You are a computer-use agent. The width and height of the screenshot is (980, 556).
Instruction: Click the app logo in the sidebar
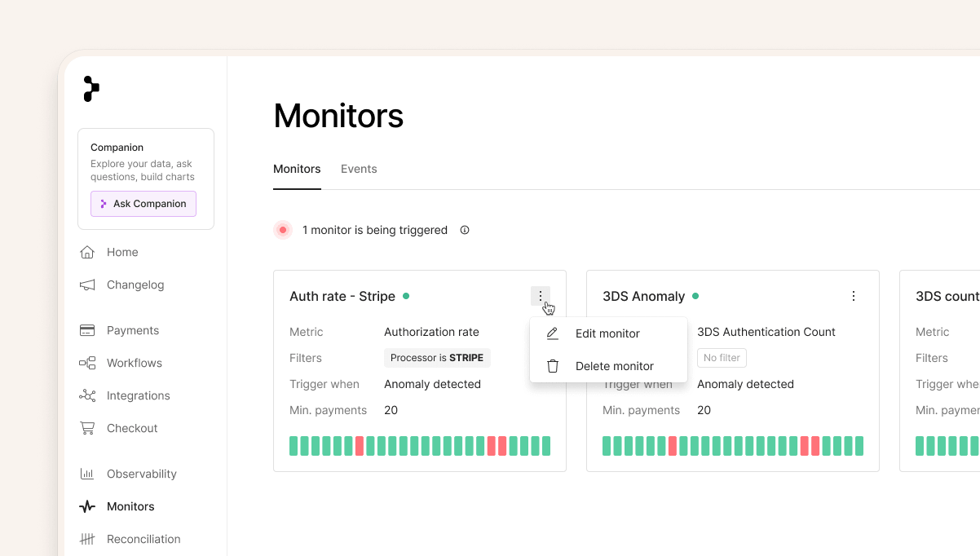pos(91,89)
